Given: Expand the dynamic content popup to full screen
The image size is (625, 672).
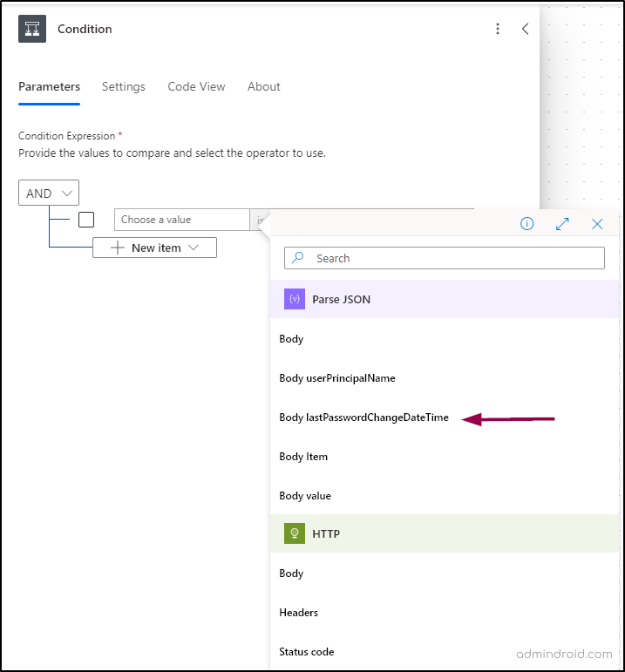Looking at the screenshot, I should point(562,224).
